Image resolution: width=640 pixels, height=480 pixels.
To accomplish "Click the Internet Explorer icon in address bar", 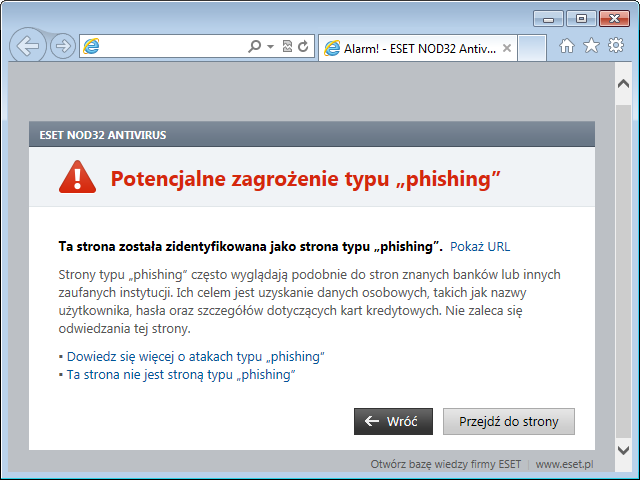I will point(91,46).
